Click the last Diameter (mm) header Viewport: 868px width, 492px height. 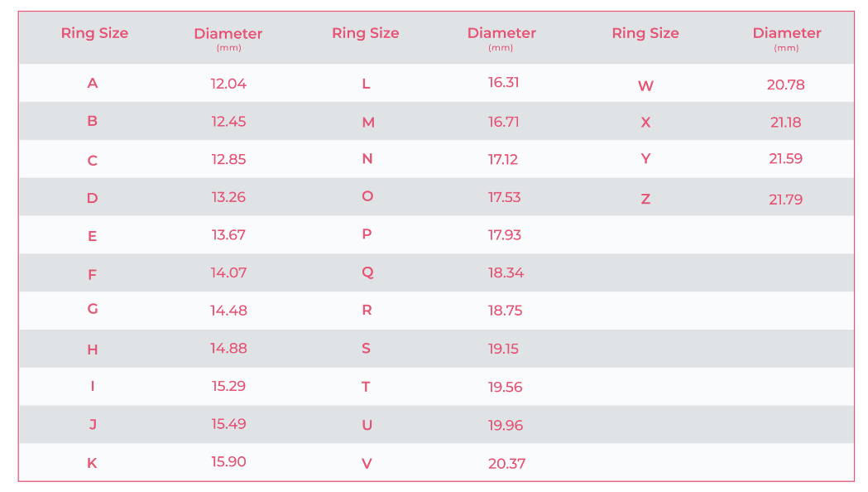click(787, 39)
